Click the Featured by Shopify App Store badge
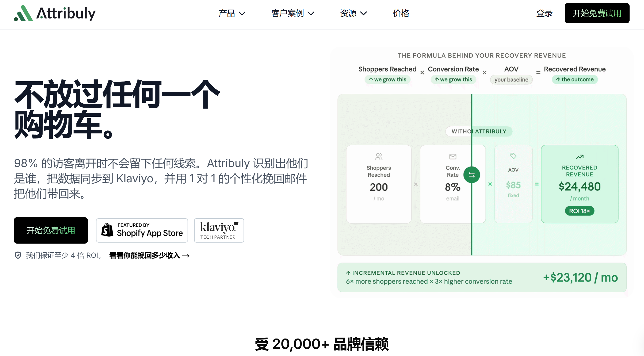The image size is (644, 356). point(142,230)
